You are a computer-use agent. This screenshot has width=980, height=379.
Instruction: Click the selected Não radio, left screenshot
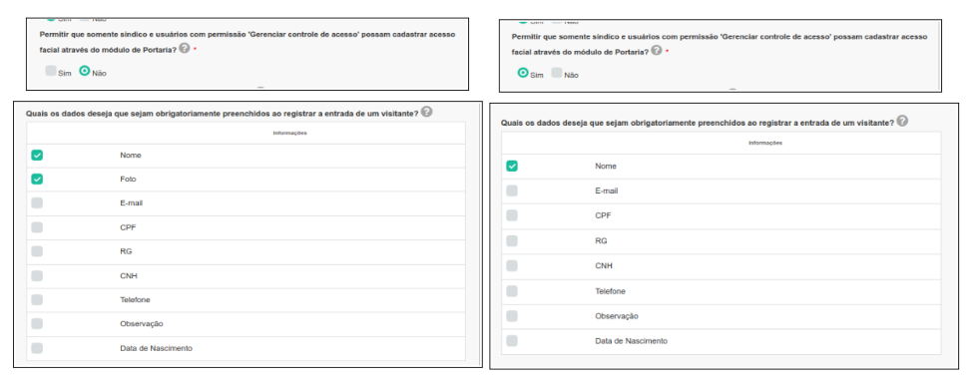point(85,71)
